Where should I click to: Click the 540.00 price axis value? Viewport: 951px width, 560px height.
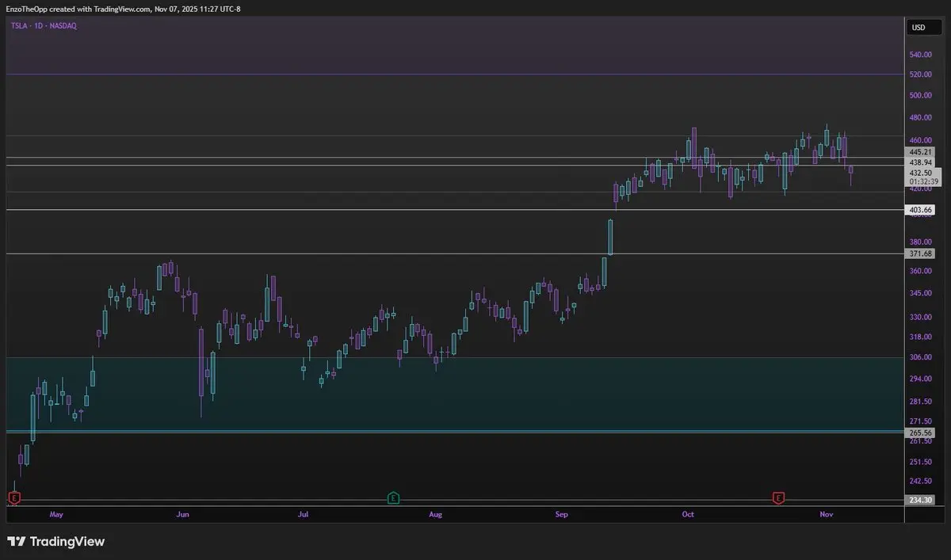[x=920, y=55]
